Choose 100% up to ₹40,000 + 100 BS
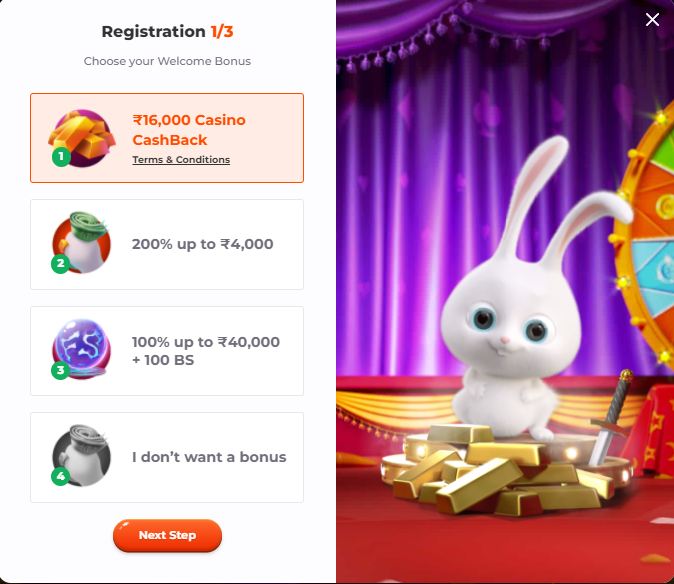Screen dimensions: 674x584 (x=167, y=351)
